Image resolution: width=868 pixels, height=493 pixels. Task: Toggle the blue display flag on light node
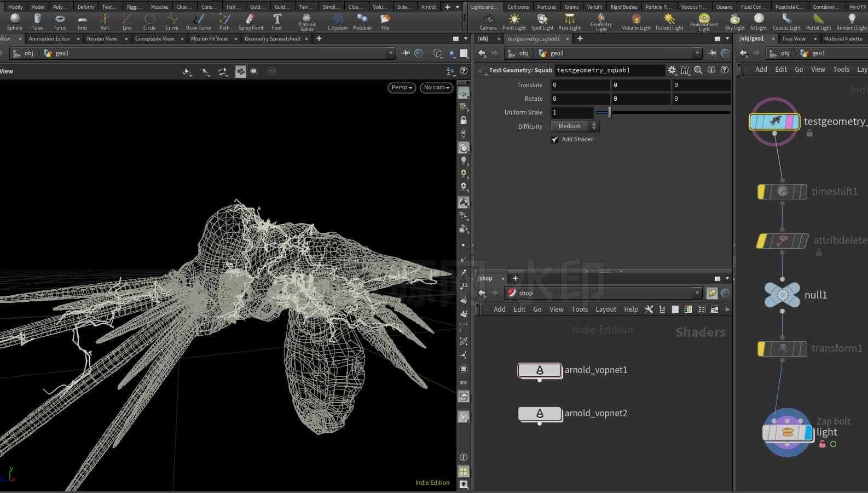tap(808, 433)
